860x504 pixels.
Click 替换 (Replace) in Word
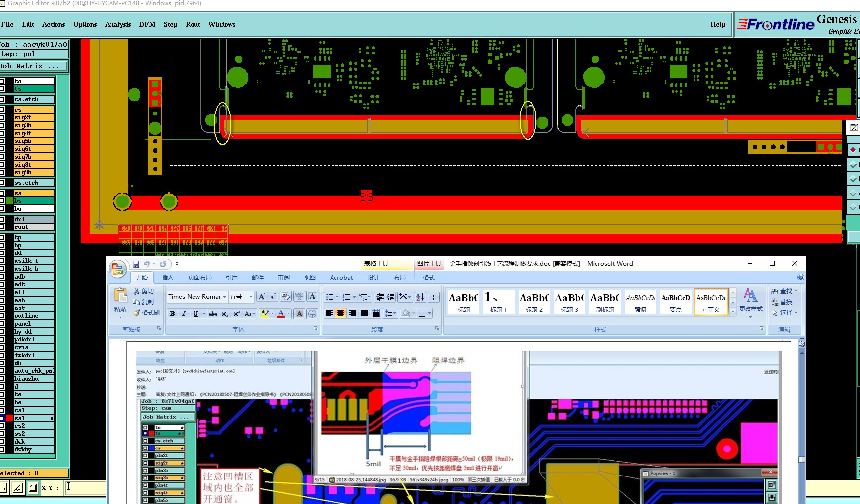pyautogui.click(x=782, y=302)
